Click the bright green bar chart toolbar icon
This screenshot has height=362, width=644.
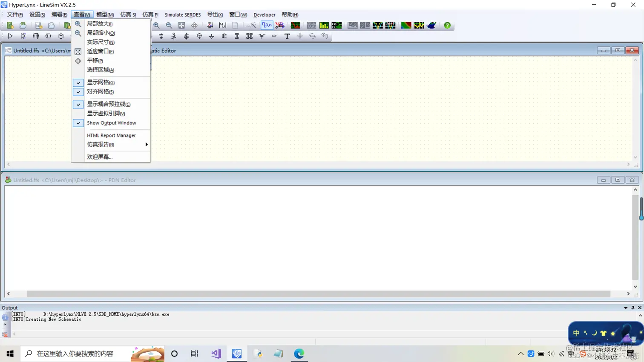(324, 26)
